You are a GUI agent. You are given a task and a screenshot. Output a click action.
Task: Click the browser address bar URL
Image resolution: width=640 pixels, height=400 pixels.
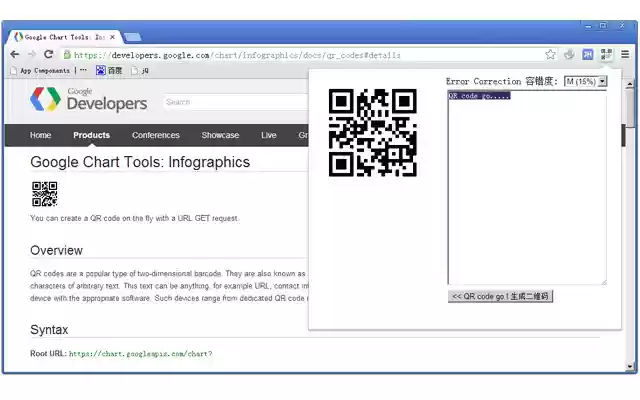tap(237, 55)
